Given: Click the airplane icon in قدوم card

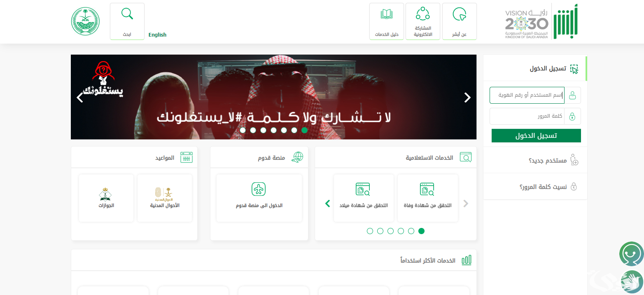Looking at the screenshot, I should 259,189.
